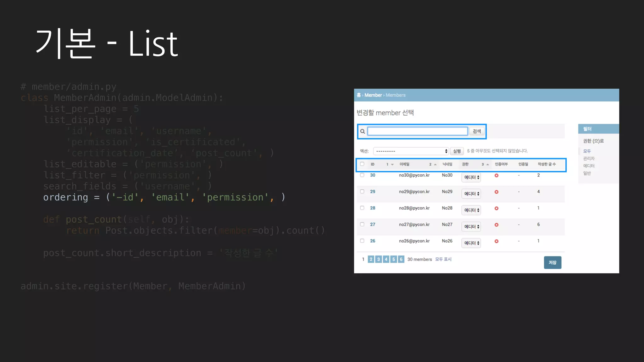Click ID column descending sort arrow
The width and height of the screenshot is (644, 362).
click(x=392, y=164)
